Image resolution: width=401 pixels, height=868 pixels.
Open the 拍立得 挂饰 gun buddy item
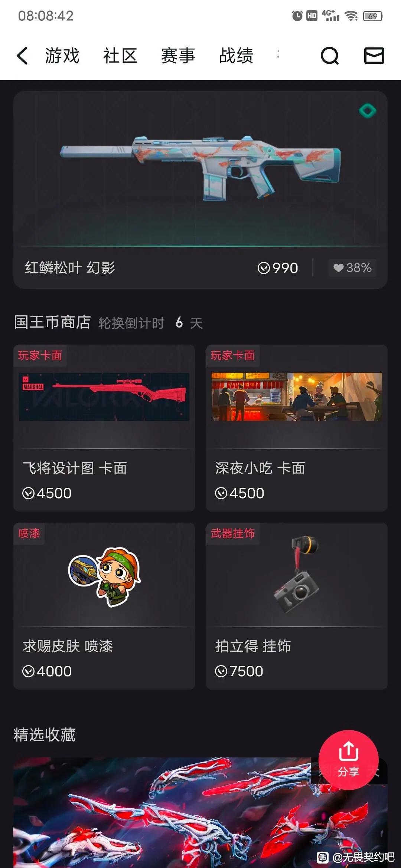297,606
